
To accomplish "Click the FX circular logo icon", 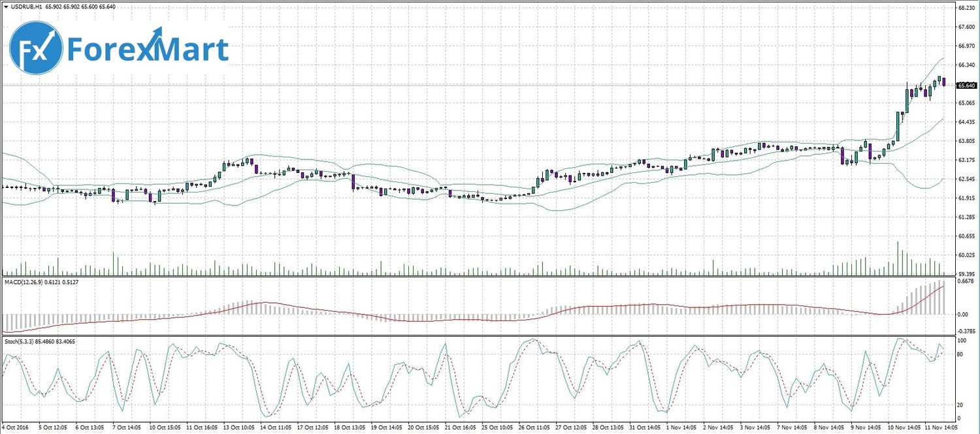I will [x=36, y=50].
